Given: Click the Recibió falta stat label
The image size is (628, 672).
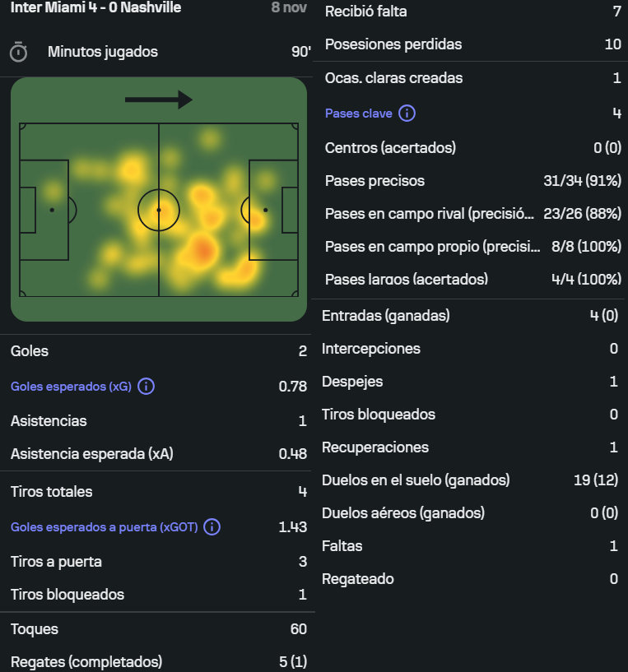Looking at the screenshot, I should coord(365,12).
